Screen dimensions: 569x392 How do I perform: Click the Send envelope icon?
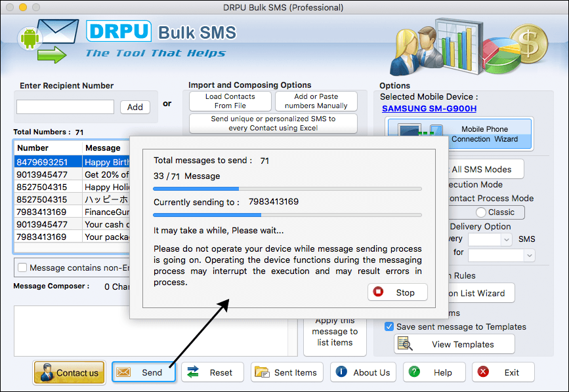point(123,372)
